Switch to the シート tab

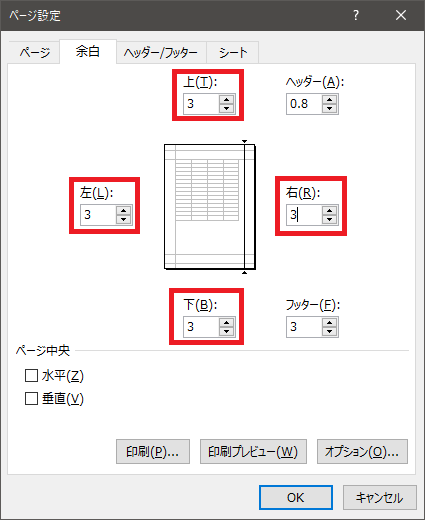pyautogui.click(x=233, y=53)
